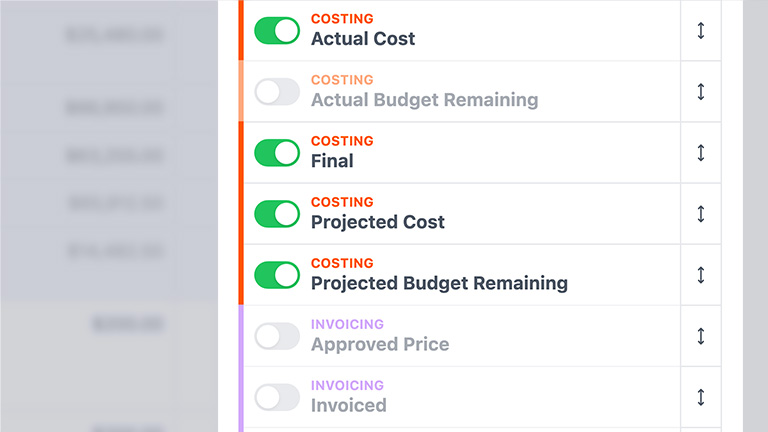
Task: Click the reorder arrow for Actual Cost
Action: (701, 31)
